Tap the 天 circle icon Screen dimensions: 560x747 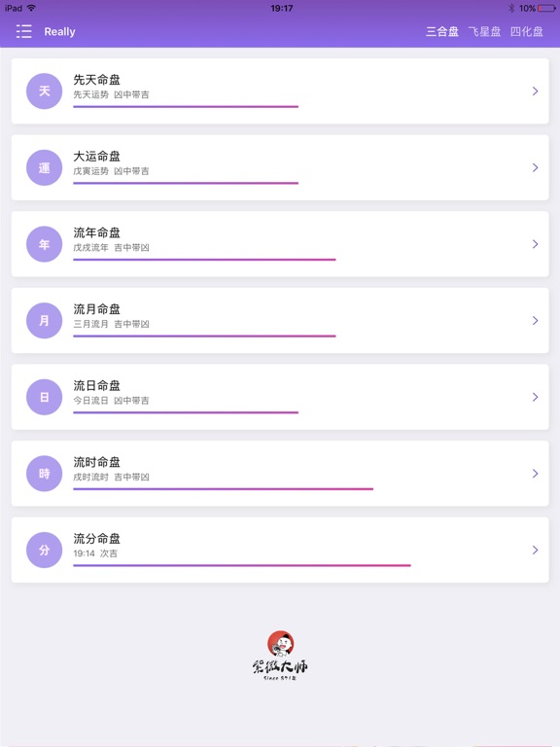[x=45, y=91]
